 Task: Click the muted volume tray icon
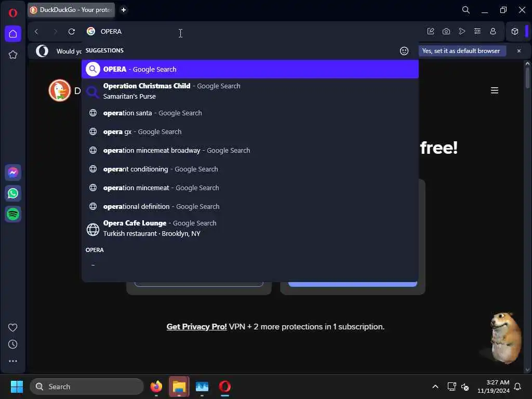[465, 387]
